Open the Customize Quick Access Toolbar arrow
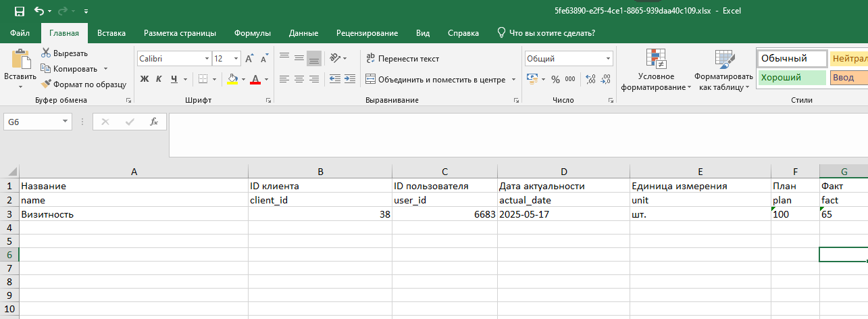The width and height of the screenshot is (868, 319). click(86, 11)
